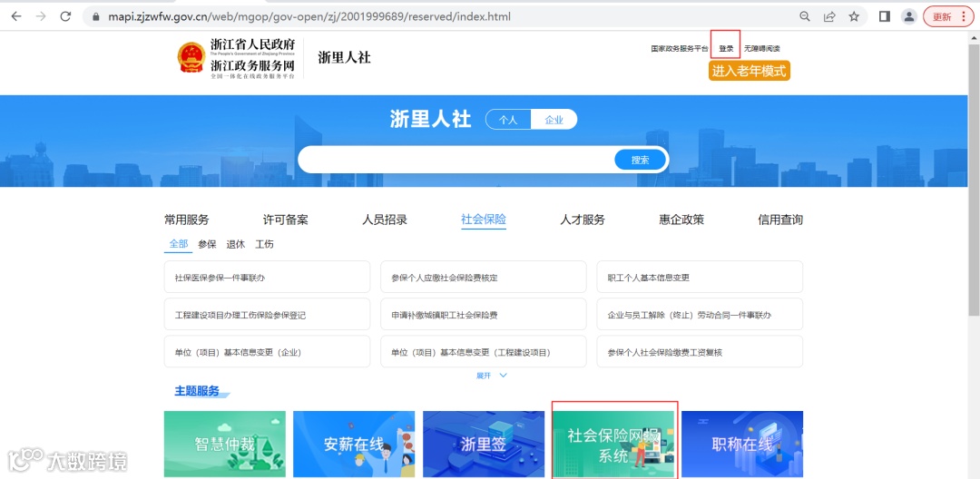Open the 社会保险网报系统 theme card
Screen dimensions: 980x479
click(613, 444)
